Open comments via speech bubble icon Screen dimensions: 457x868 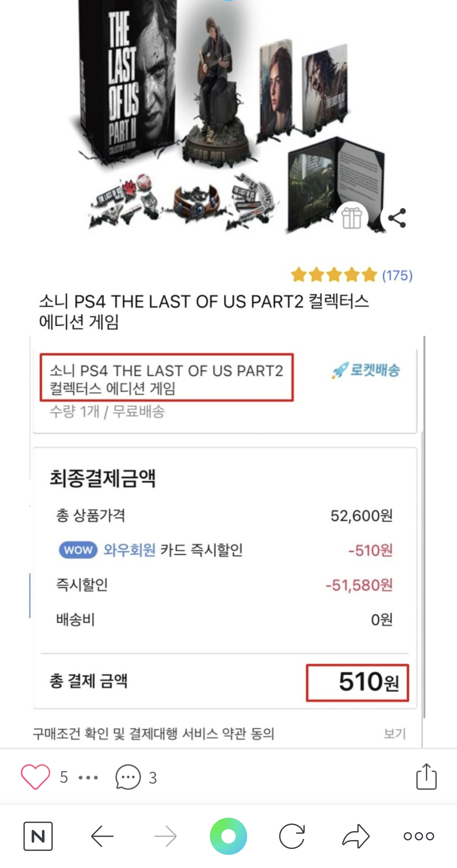click(x=128, y=777)
